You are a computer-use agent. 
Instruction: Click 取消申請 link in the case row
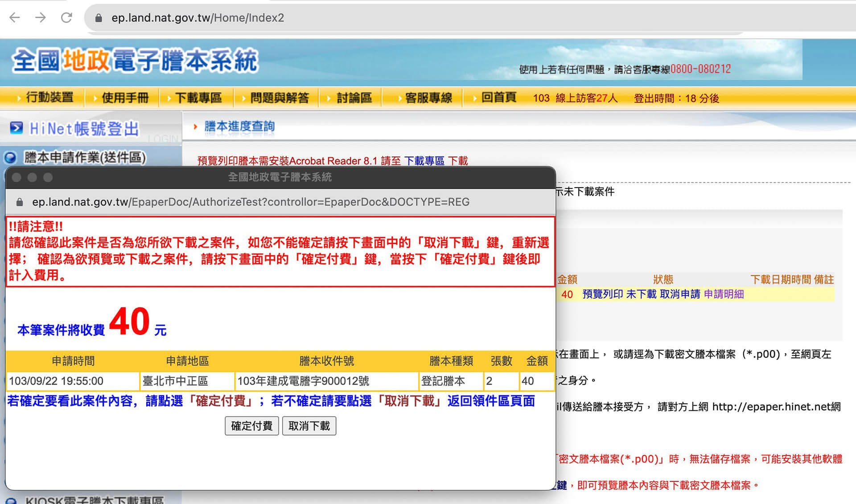click(x=680, y=294)
